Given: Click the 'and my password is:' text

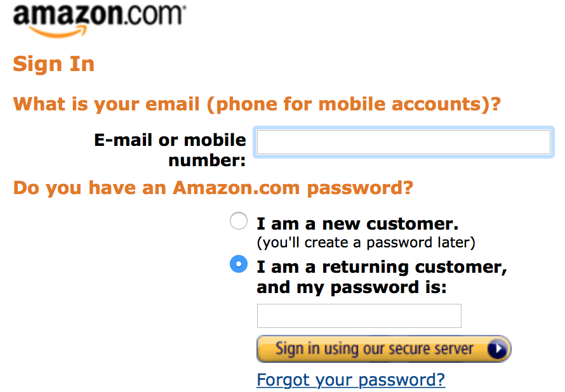Looking at the screenshot, I should [351, 287].
